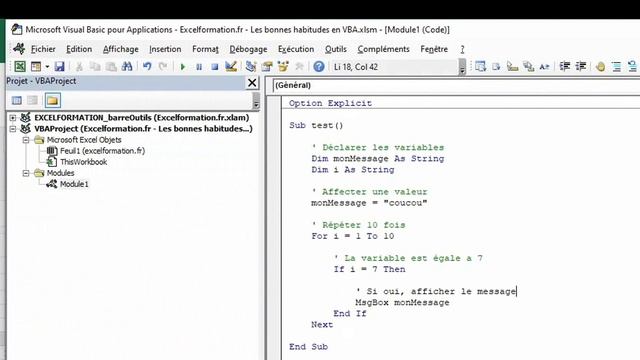Click the Complete Word icon

tap(544, 67)
